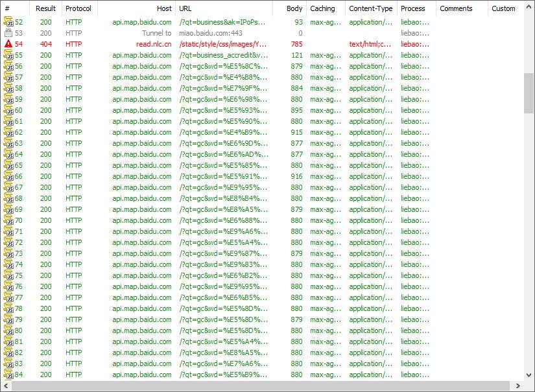535x392 pixels.
Task: Click the Protocol column header
Action: pos(78,8)
